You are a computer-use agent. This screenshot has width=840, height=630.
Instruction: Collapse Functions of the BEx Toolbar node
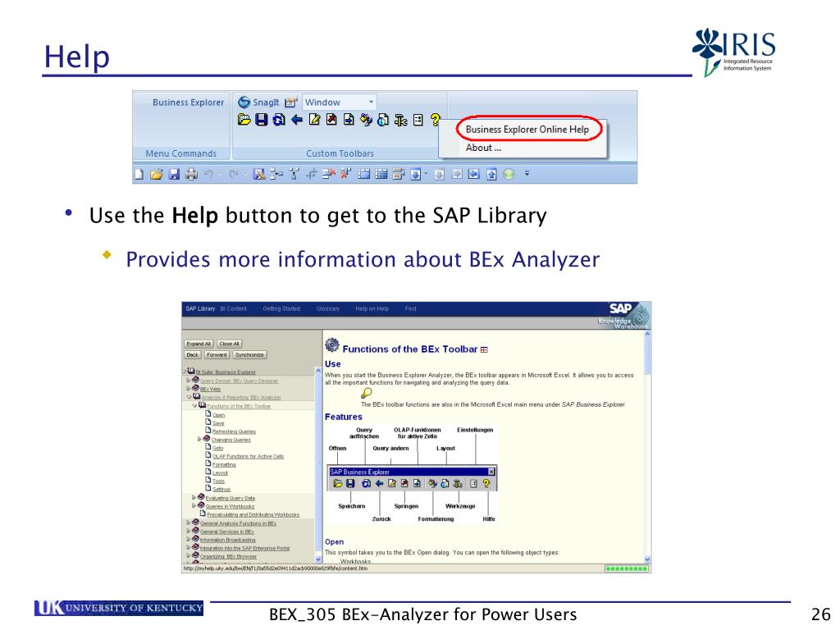tap(194, 405)
